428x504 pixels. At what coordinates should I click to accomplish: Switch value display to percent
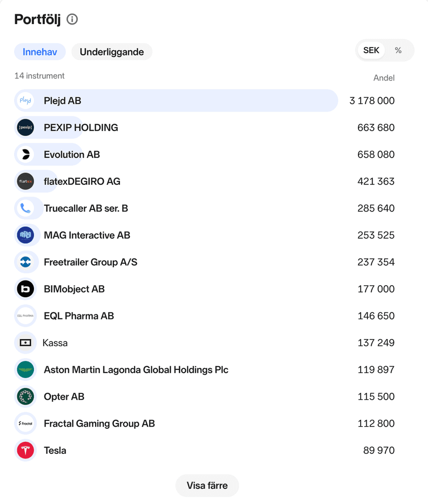click(x=398, y=51)
